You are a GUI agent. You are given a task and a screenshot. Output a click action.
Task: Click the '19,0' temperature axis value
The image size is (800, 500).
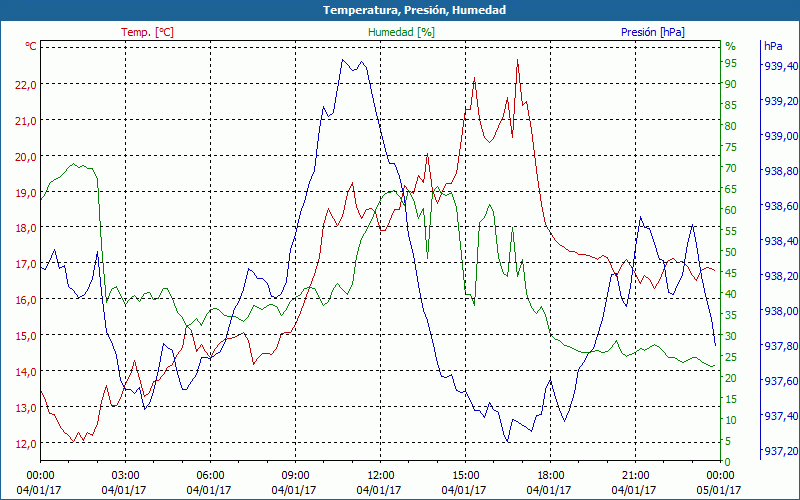(x=26, y=193)
